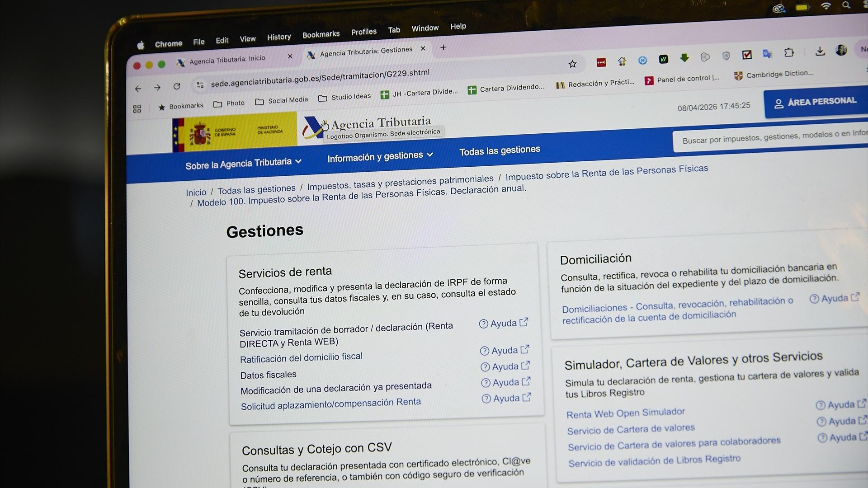The width and height of the screenshot is (868, 488).
Task: Switch to Agencia Tributaria: Inicio tab
Action: pos(227,60)
